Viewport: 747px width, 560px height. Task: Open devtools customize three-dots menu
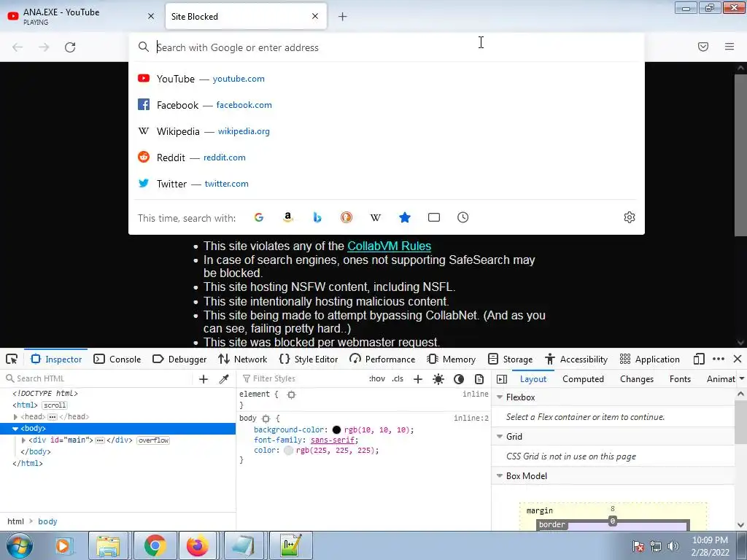(719, 359)
